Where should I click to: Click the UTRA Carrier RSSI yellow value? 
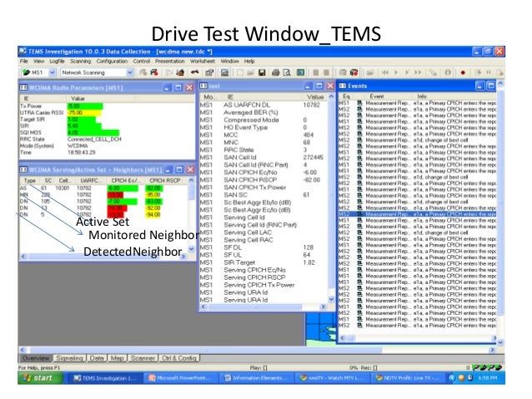coord(84,112)
